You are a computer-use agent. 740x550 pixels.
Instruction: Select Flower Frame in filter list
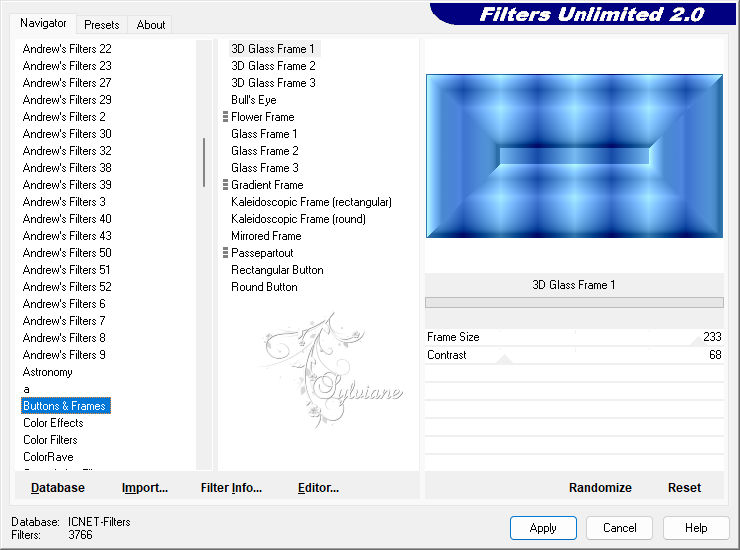pos(262,117)
